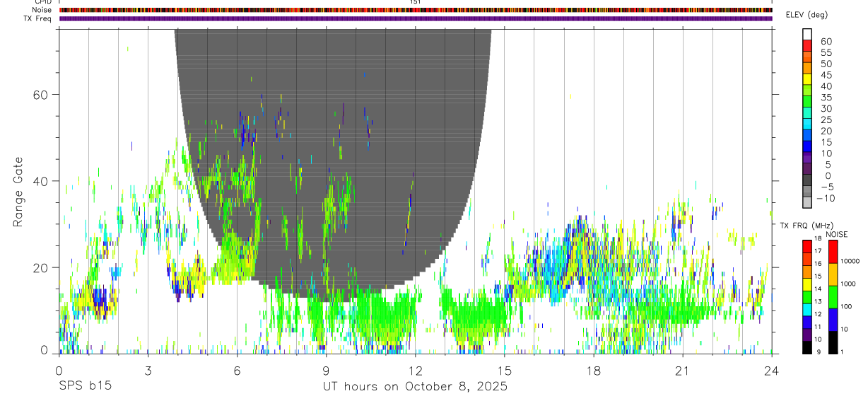868x401 pixels.
Task: Click the x-axis tick label '12'
Action: click(x=415, y=371)
